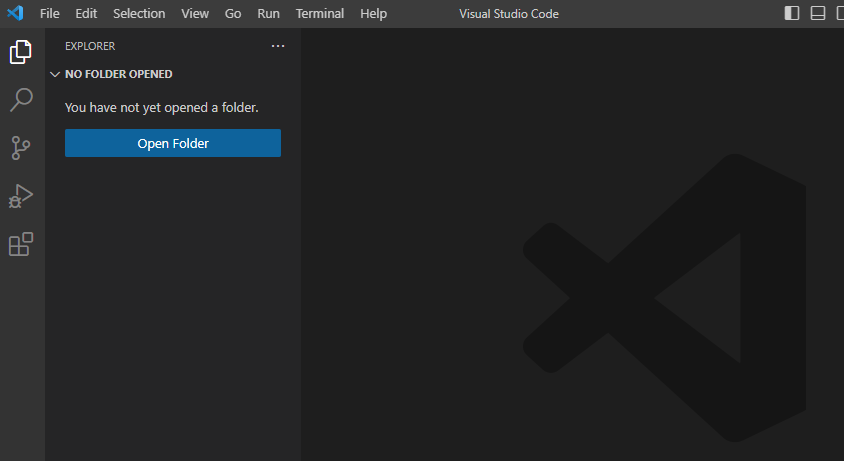The height and width of the screenshot is (461, 844).
Task: Open the File menu
Action: coord(50,13)
